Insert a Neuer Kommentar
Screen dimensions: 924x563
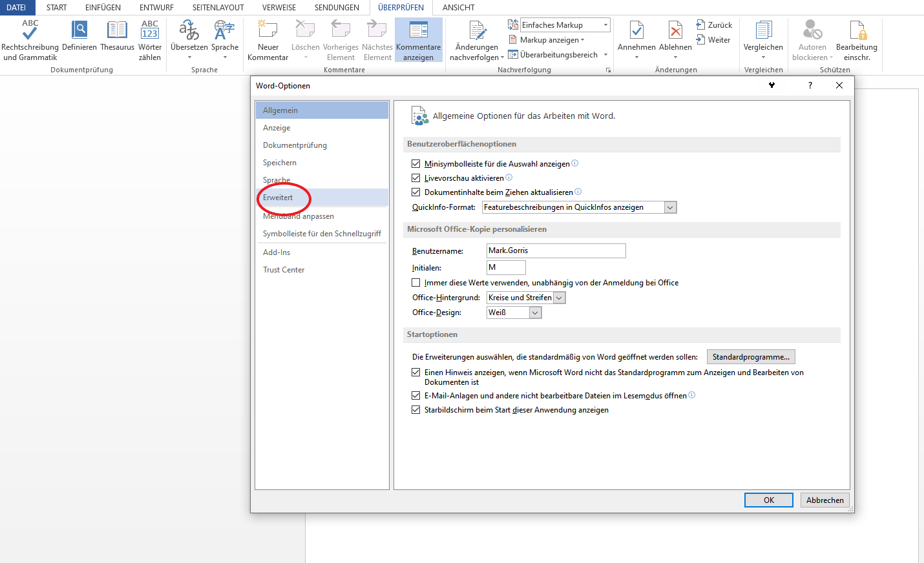click(x=268, y=40)
